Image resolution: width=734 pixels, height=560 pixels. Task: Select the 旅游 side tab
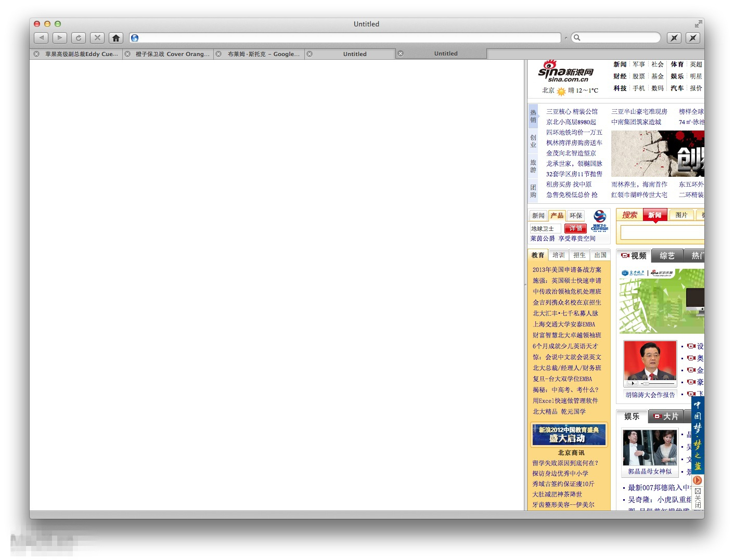[x=533, y=166]
